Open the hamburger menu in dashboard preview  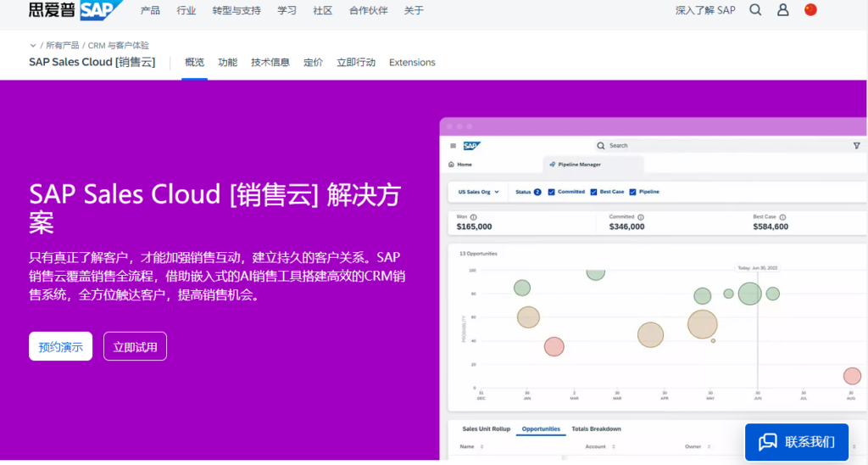(x=453, y=146)
